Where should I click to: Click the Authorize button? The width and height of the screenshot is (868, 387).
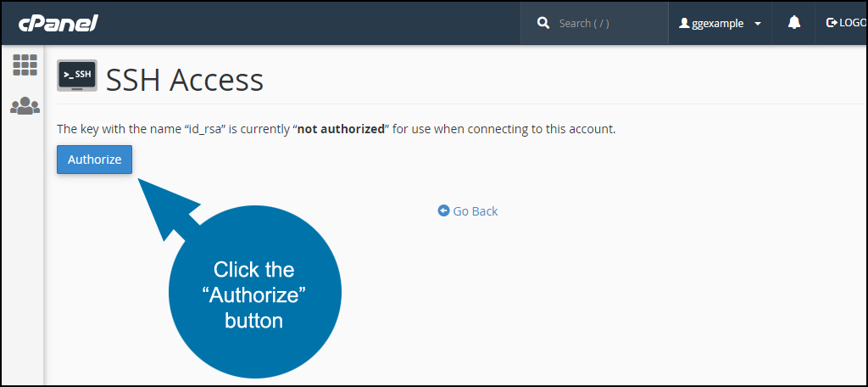coord(95,160)
